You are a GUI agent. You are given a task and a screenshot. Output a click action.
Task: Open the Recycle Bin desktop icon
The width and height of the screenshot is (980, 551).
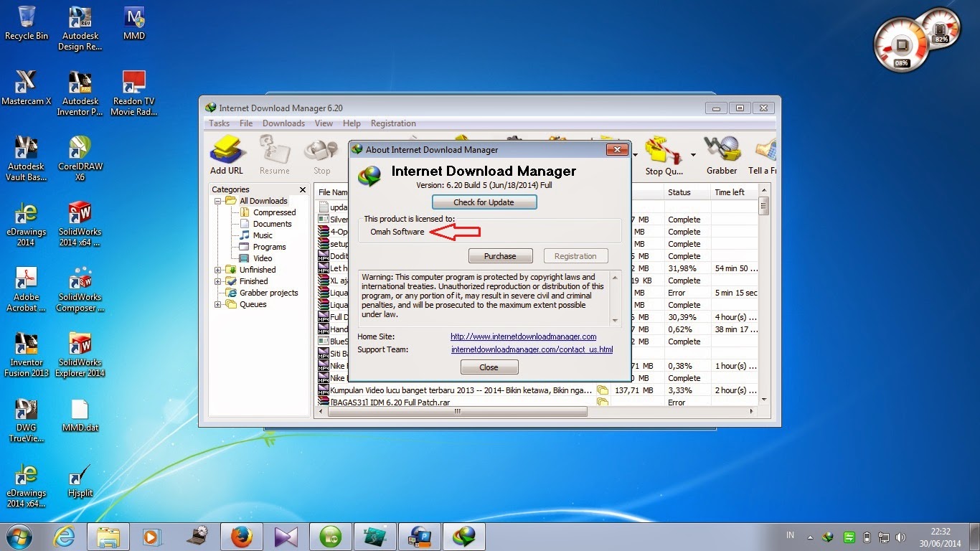pos(27,23)
